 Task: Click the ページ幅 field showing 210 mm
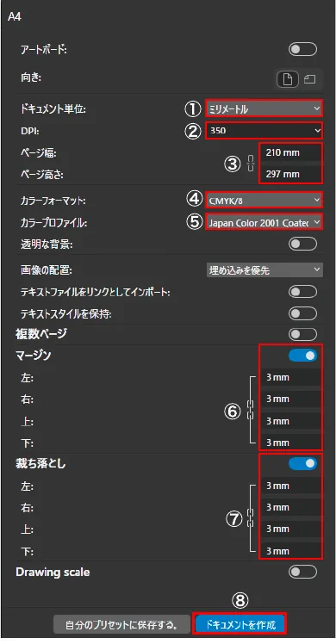click(x=291, y=152)
